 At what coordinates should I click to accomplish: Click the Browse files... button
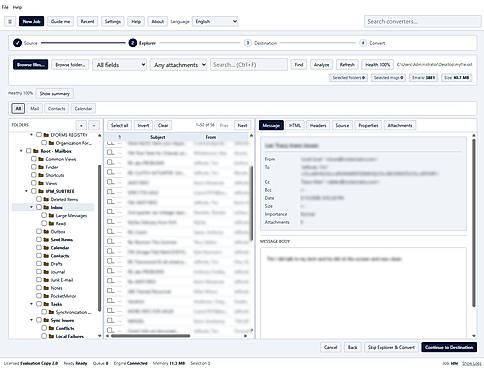pyautogui.click(x=31, y=65)
